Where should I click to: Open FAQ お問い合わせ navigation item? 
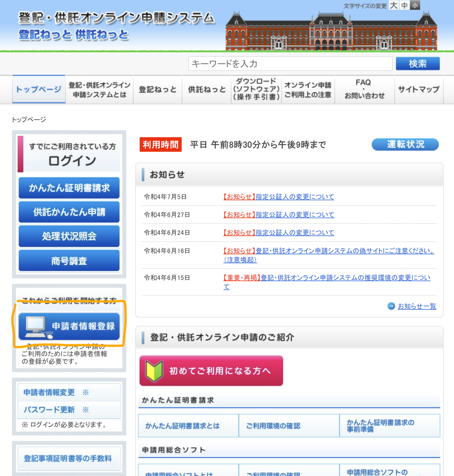click(364, 89)
